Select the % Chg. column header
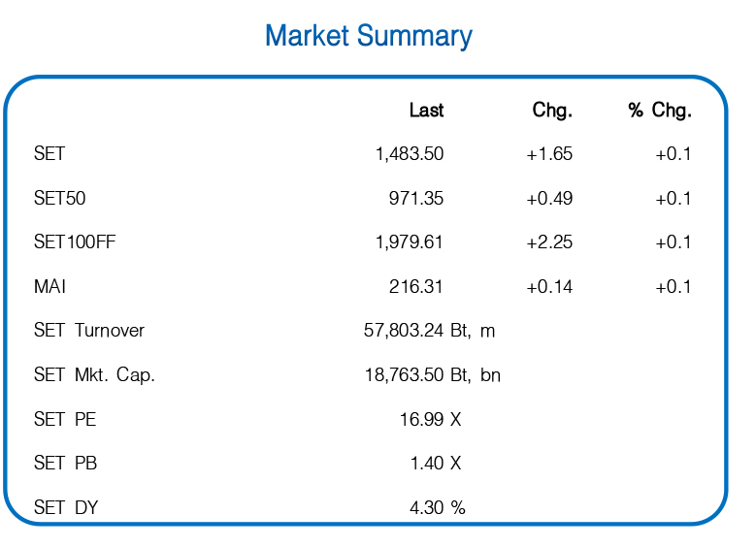The image size is (756, 547). (x=660, y=111)
